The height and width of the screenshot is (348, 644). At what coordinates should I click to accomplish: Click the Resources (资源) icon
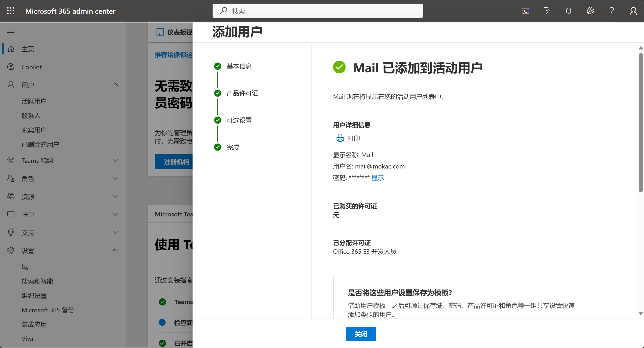point(11,196)
